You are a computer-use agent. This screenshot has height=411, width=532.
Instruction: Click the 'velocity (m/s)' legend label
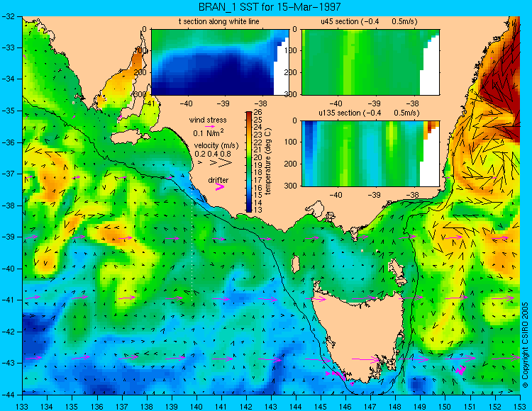click(x=216, y=145)
